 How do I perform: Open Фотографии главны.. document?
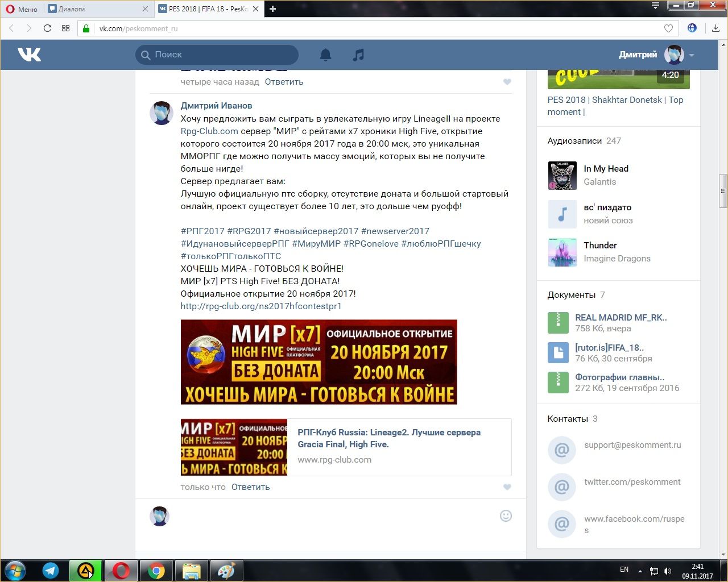619,377
